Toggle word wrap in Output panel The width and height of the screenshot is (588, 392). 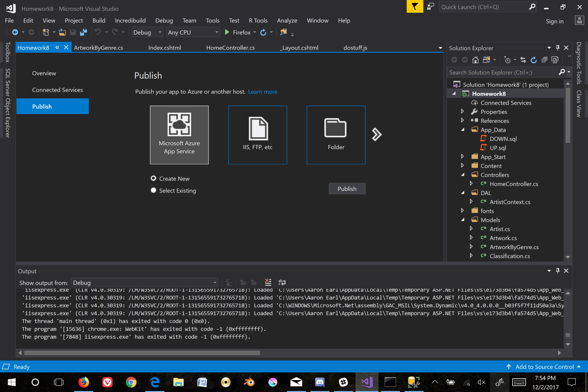(x=282, y=282)
